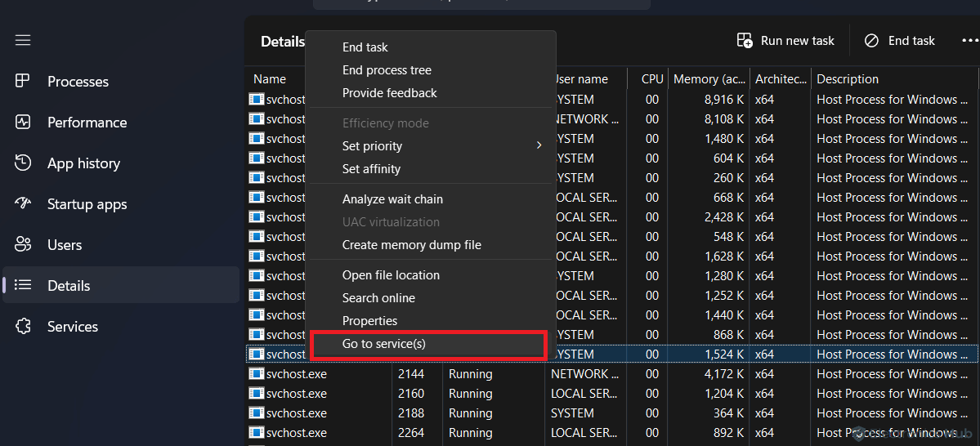
Task: Click the 668 K memory value
Action: click(728, 198)
